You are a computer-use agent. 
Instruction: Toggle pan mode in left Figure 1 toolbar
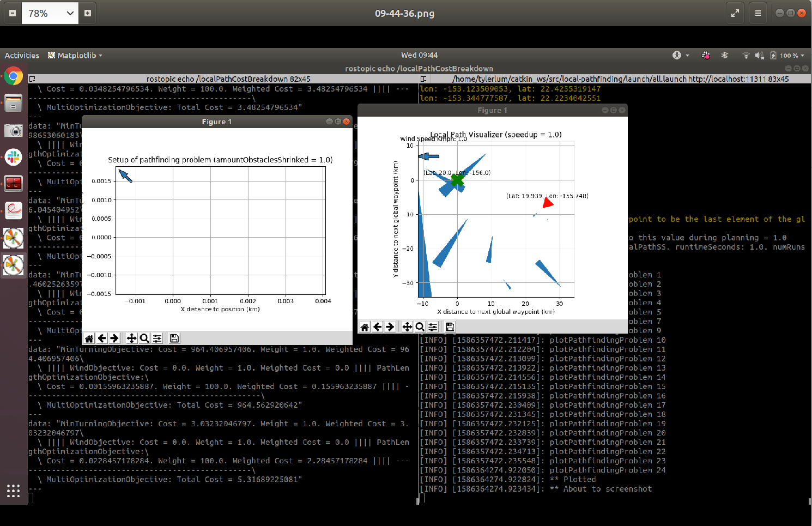(131, 338)
